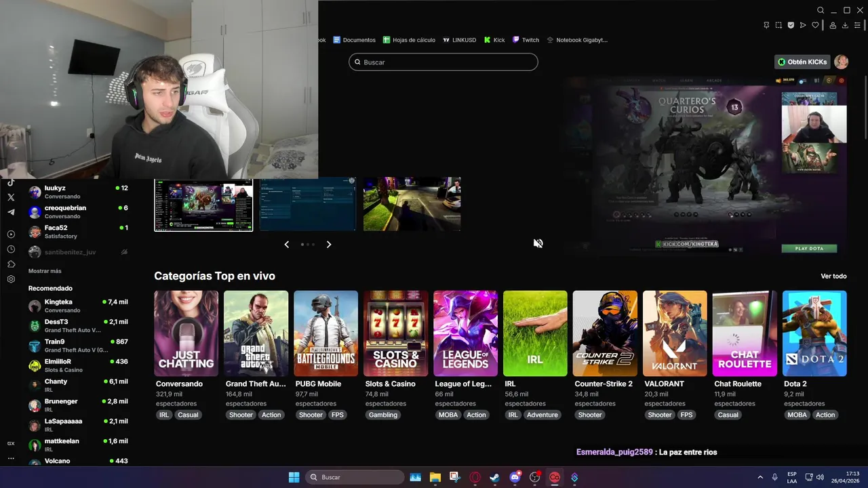This screenshot has height=488, width=868.
Task: Click the send flow arrow icon
Action: click(803, 25)
